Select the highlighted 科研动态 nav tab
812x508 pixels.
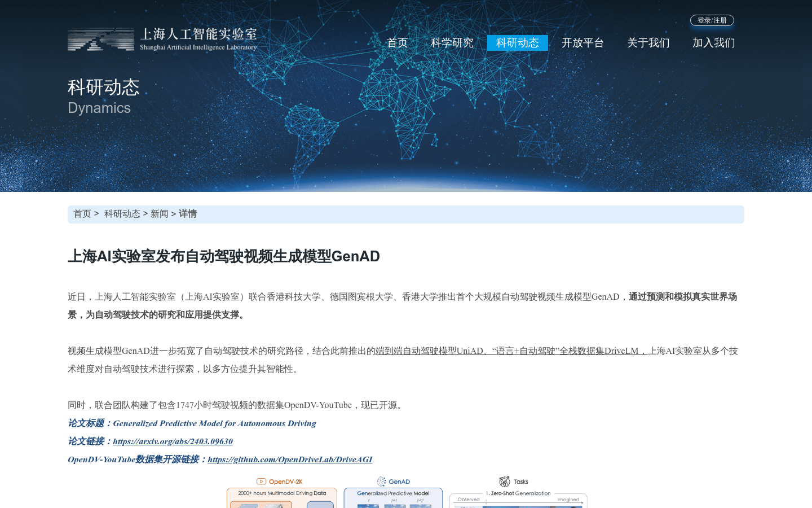click(517, 43)
